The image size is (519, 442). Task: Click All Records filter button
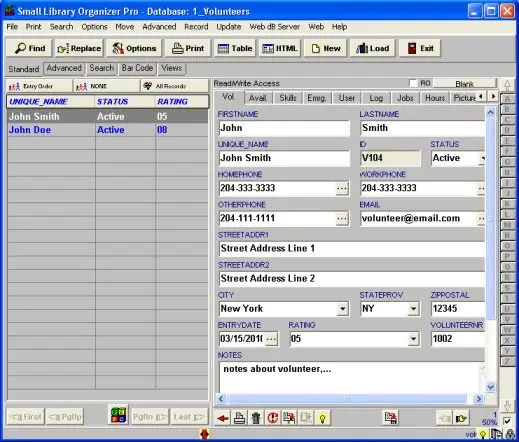pos(175,86)
